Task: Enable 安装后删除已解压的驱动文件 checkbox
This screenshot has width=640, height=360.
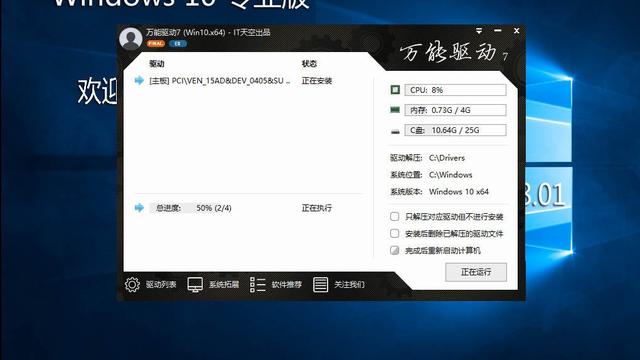Action: pos(394,233)
